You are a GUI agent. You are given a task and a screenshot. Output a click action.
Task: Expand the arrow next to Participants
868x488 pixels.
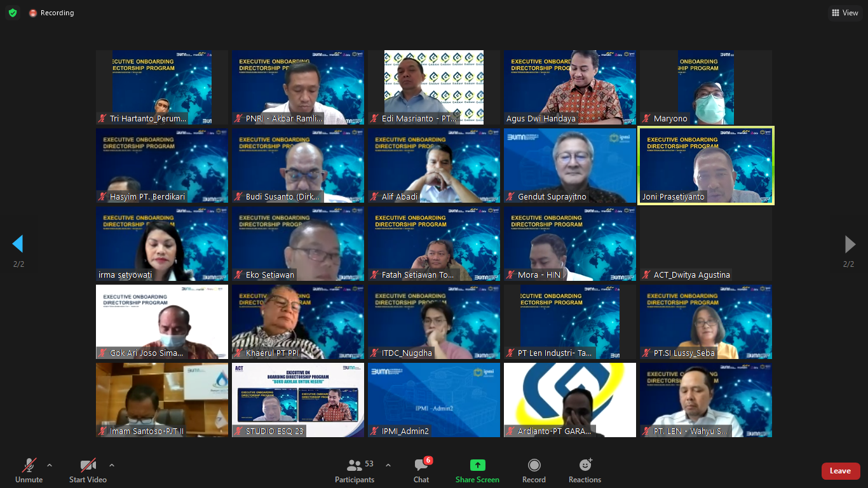click(388, 465)
